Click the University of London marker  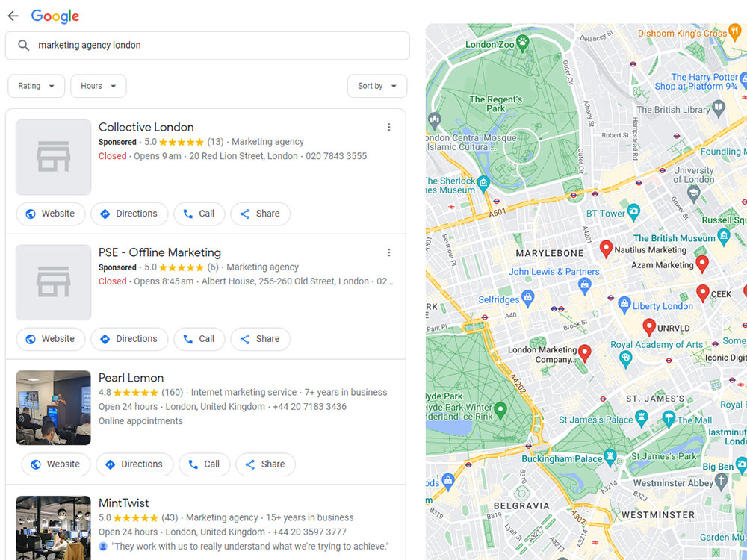pyautogui.click(x=694, y=193)
